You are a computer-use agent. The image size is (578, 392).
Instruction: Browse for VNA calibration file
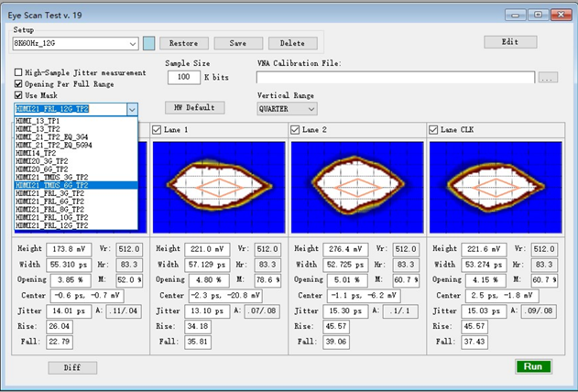548,77
